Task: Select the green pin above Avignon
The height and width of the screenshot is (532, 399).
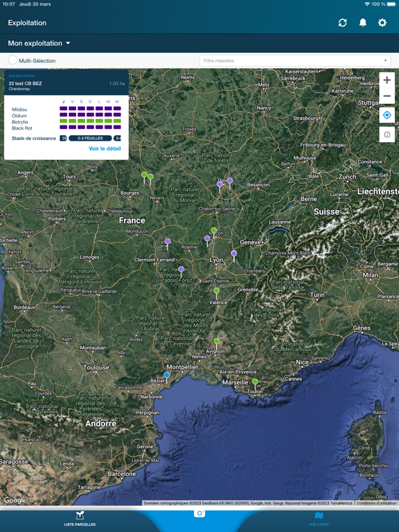Action: [216, 343]
